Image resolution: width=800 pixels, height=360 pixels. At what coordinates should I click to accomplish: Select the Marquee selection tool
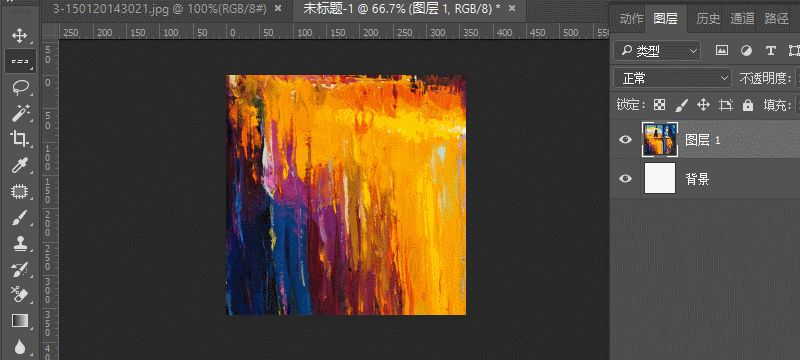pos(20,62)
